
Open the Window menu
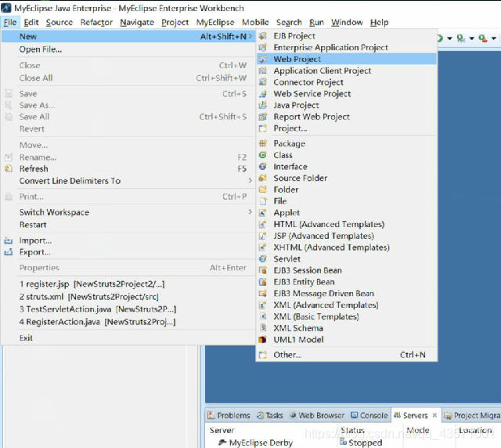pos(347,23)
